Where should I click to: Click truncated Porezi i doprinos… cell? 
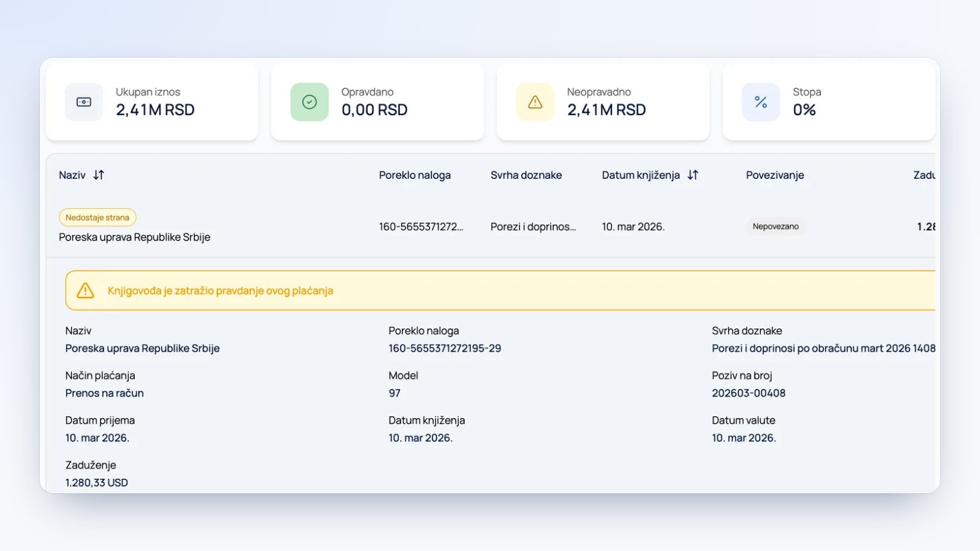click(533, 227)
